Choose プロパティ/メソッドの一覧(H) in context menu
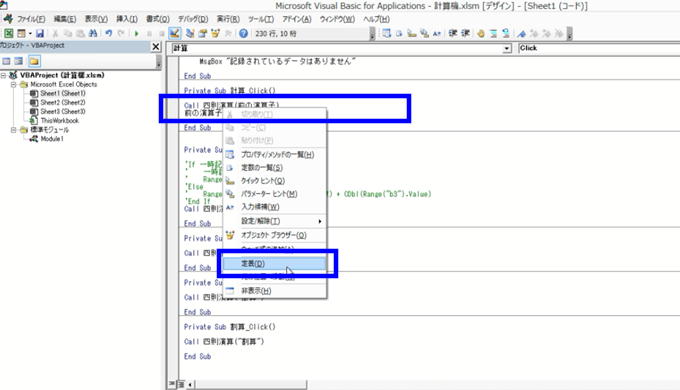This screenshot has width=680, height=390. click(x=275, y=154)
